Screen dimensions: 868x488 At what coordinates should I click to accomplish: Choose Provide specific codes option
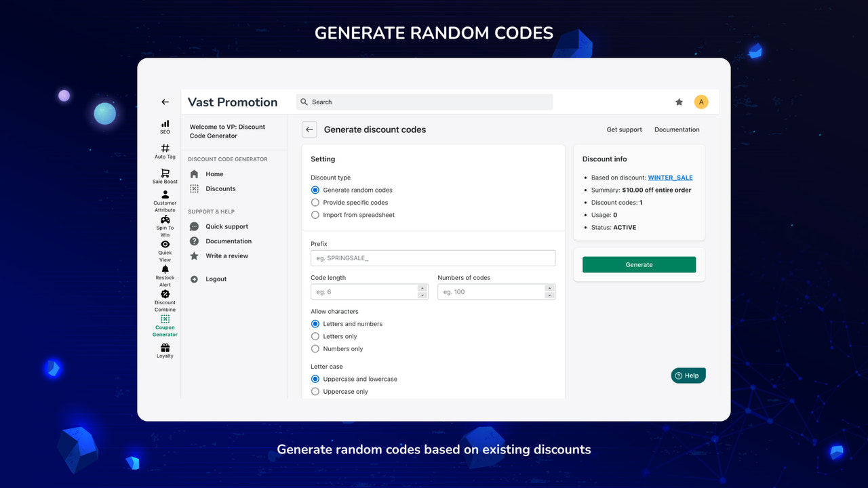[x=315, y=202]
